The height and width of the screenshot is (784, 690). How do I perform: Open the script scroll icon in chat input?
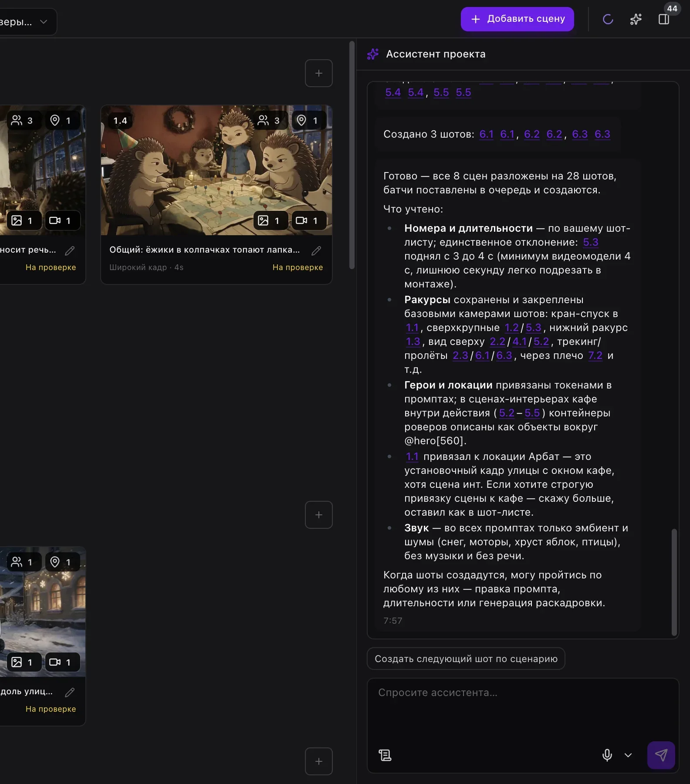point(385,755)
